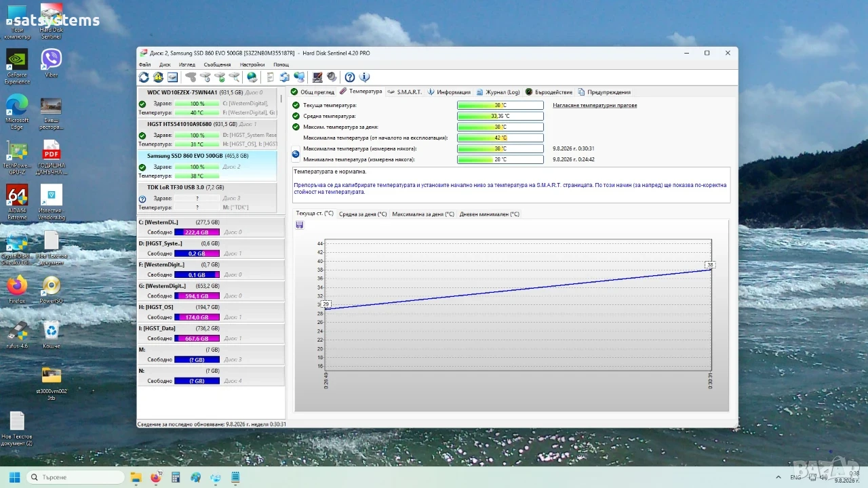Open the Файл menu
This screenshot has height=488, width=868.
click(144, 65)
